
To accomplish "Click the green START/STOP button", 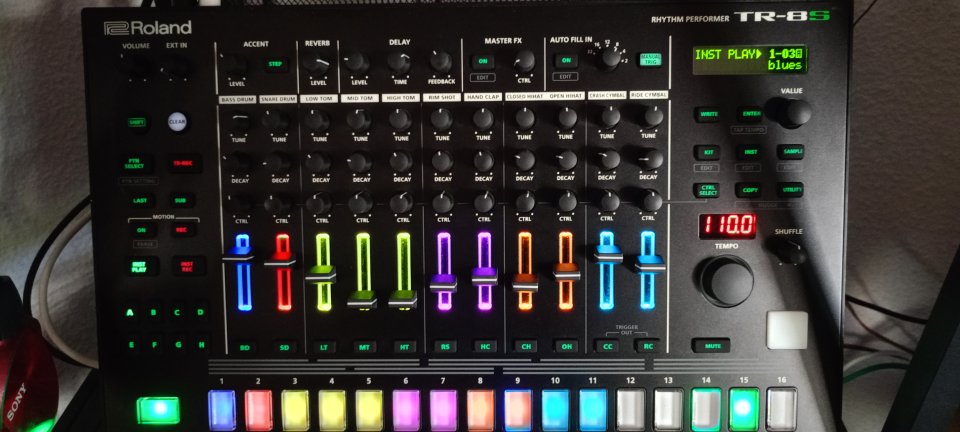I will [158, 410].
